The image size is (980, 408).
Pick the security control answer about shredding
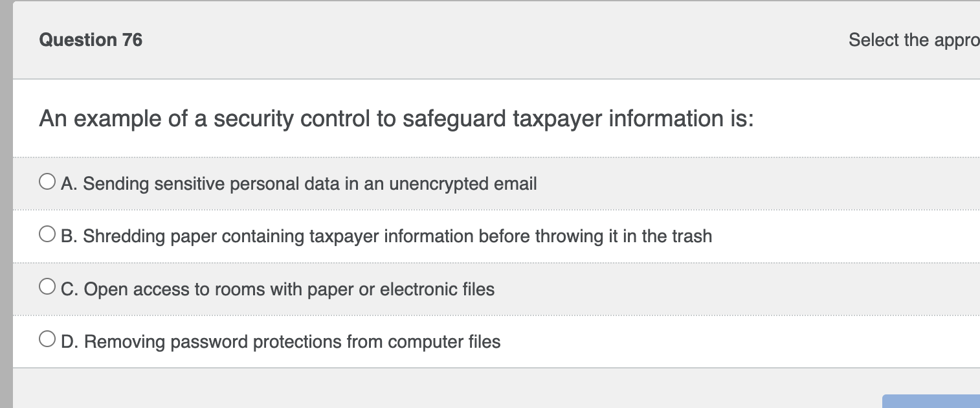(386, 236)
